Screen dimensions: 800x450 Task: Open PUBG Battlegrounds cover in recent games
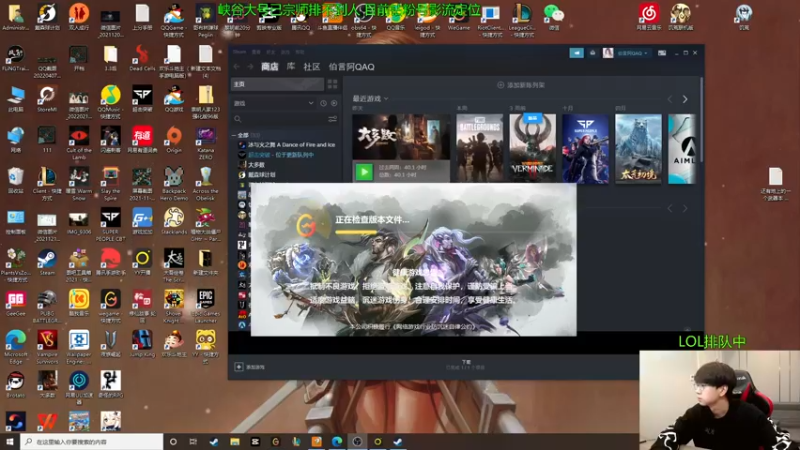coord(479,148)
